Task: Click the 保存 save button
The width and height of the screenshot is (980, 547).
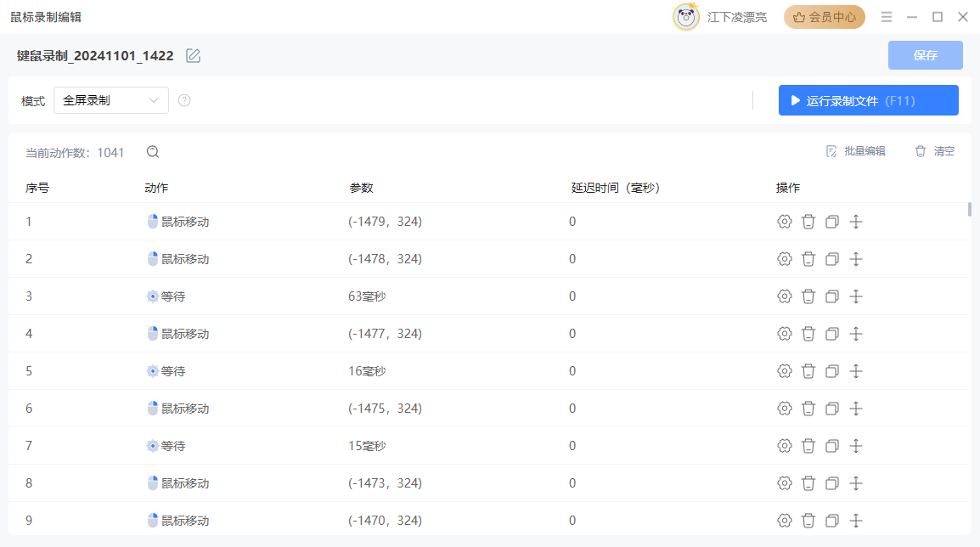Action: click(925, 55)
